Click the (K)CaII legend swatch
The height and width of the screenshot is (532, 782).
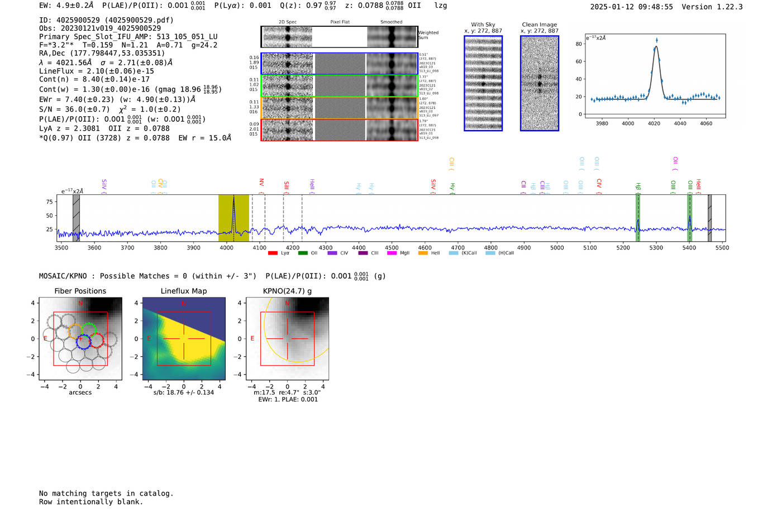tap(454, 253)
